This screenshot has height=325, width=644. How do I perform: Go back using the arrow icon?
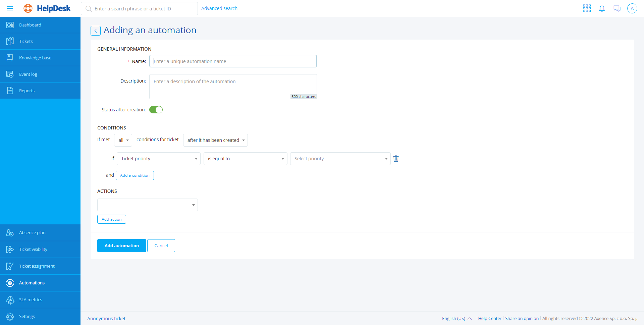tap(96, 31)
